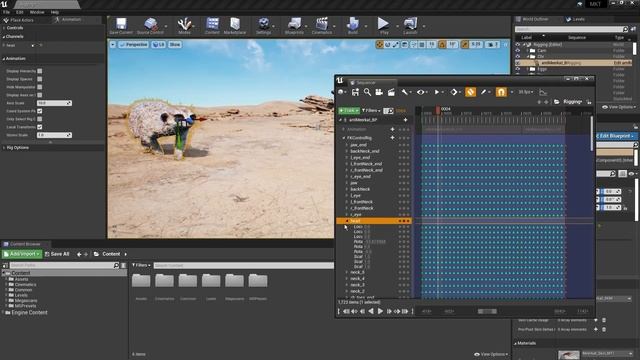The image size is (640, 360).
Task: Click Sequencer pencil edit icon
Action: pyautogui.click(x=484, y=93)
